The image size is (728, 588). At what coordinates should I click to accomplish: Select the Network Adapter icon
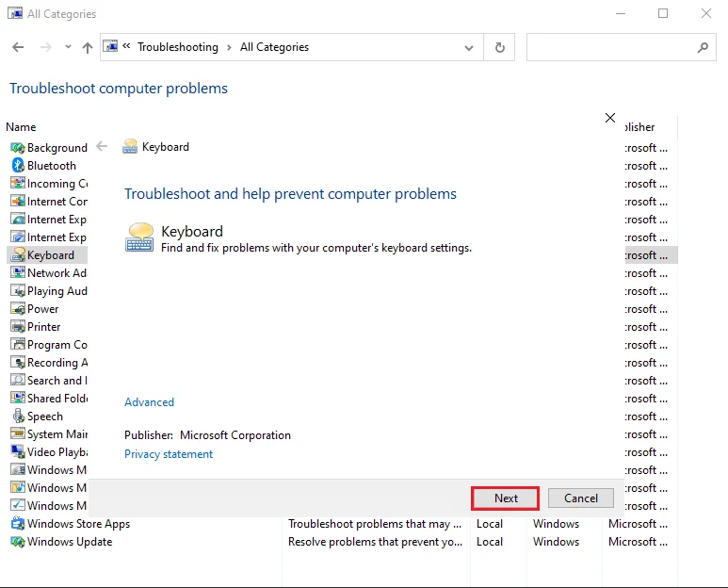18,272
